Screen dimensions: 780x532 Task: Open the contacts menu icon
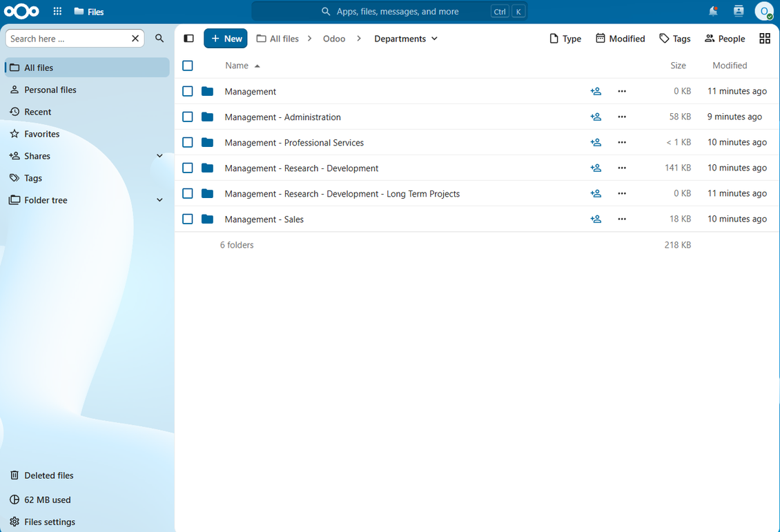739,11
